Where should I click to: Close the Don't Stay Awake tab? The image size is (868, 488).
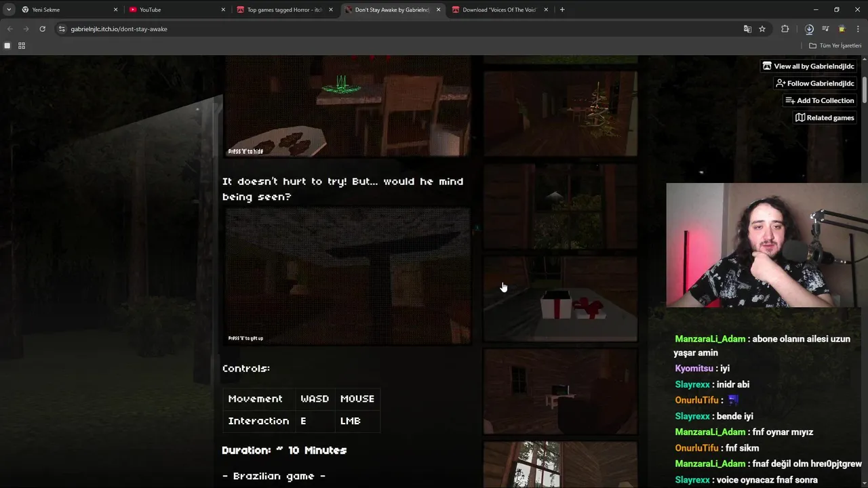[438, 9]
